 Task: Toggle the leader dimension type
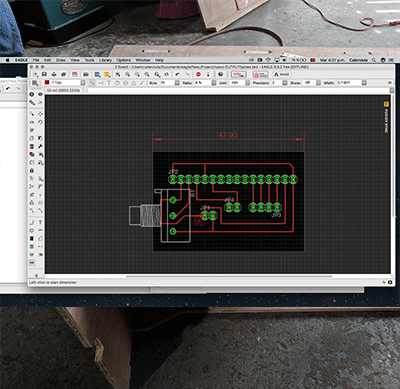142,83
